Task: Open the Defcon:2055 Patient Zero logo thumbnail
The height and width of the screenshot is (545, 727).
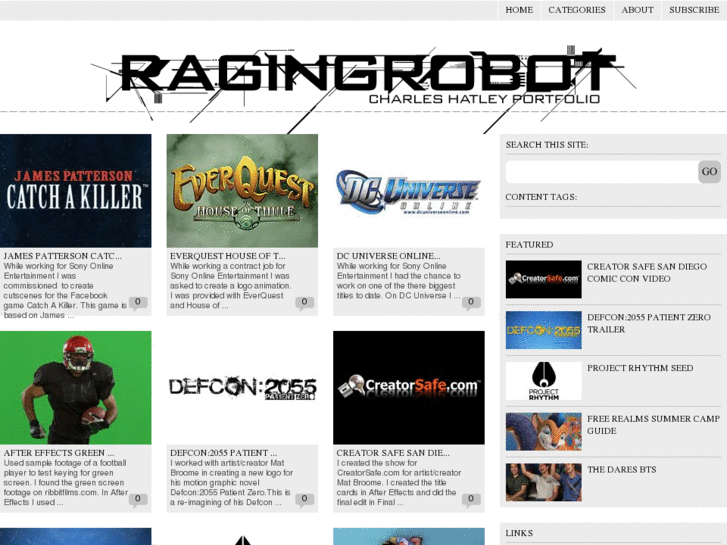Action: (242, 388)
